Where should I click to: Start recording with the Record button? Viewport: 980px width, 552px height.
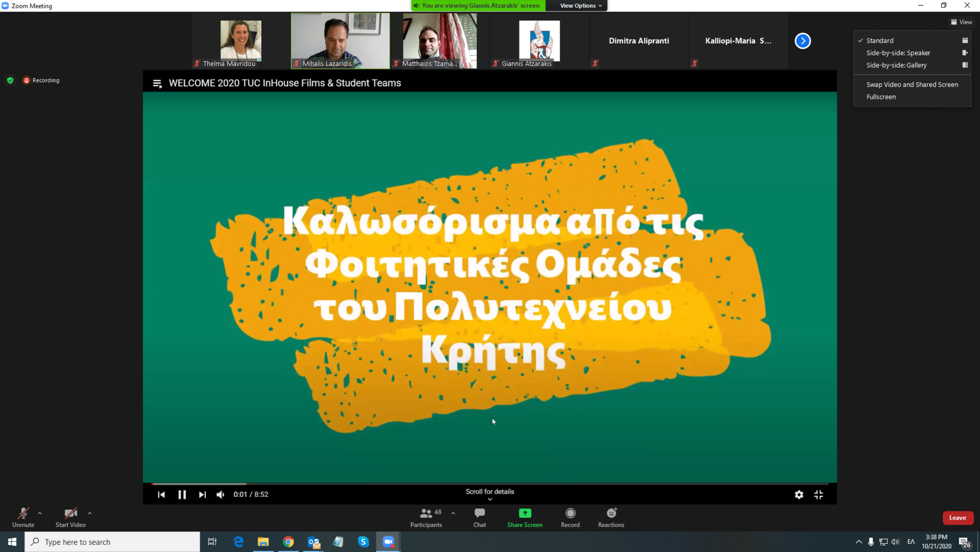pos(570,517)
